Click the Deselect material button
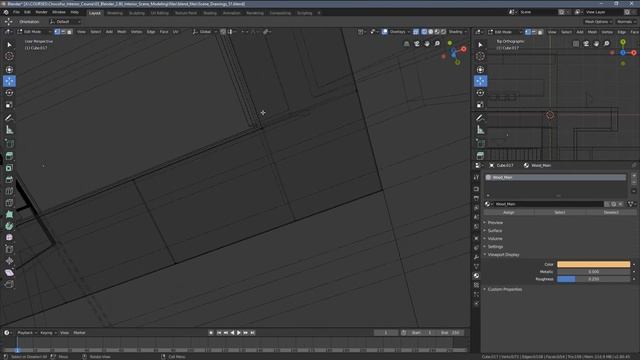 611,212
